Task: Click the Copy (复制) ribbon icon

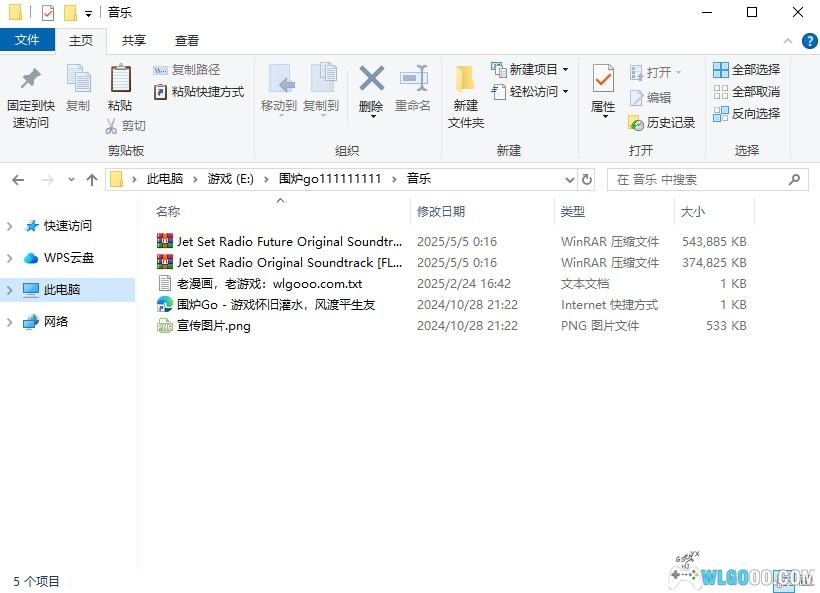Action: point(78,79)
